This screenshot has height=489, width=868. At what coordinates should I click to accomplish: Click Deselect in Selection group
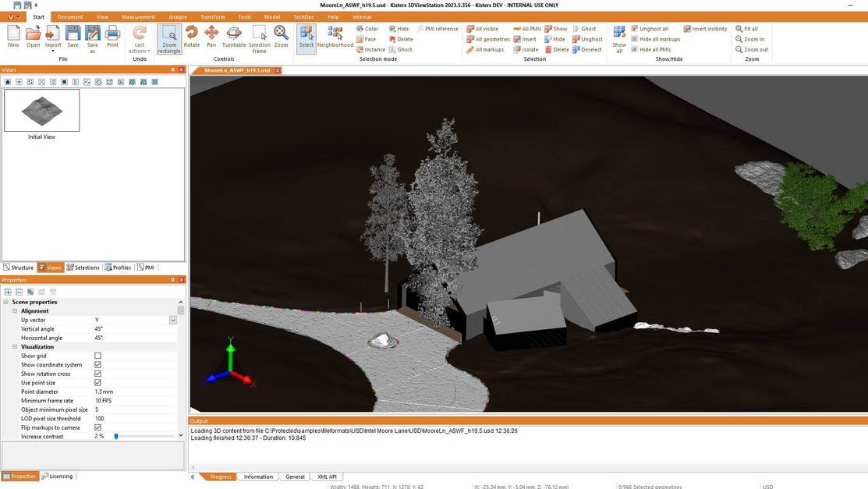pos(586,50)
